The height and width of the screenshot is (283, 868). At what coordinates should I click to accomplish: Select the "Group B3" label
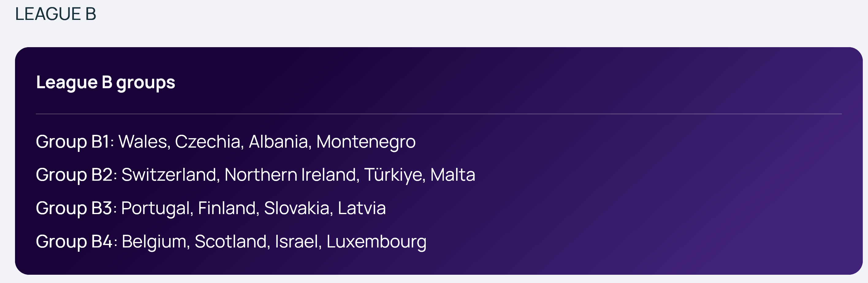(74, 208)
